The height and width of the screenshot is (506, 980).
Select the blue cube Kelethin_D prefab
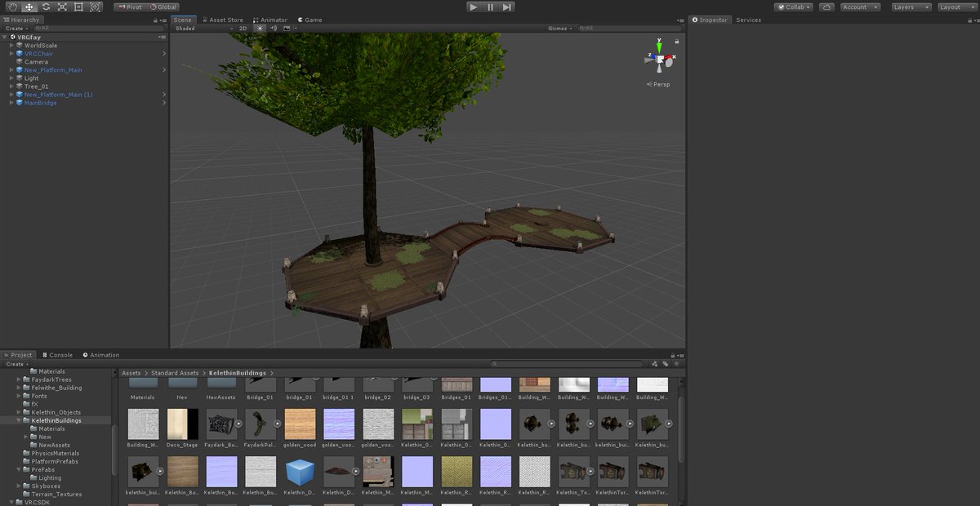pos(301,472)
